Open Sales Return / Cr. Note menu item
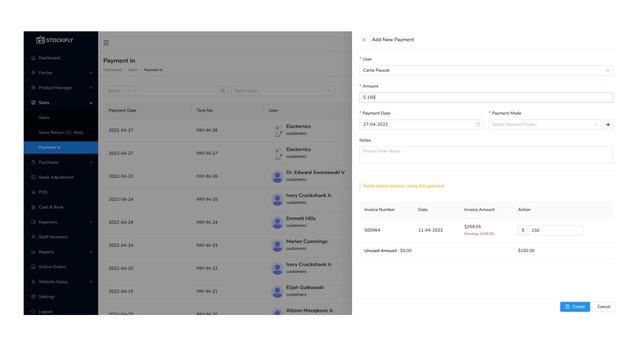 point(61,132)
